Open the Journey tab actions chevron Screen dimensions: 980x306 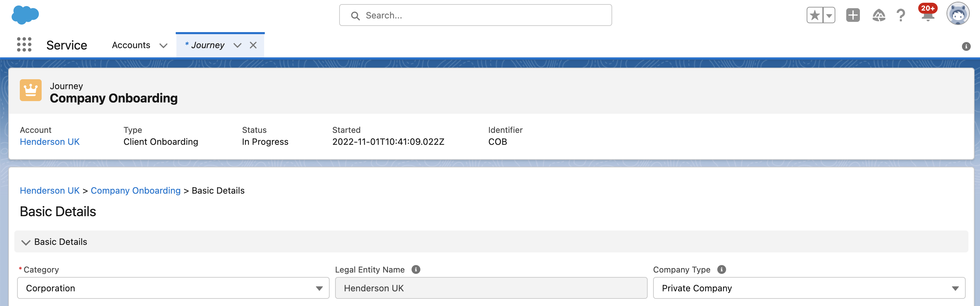click(237, 45)
